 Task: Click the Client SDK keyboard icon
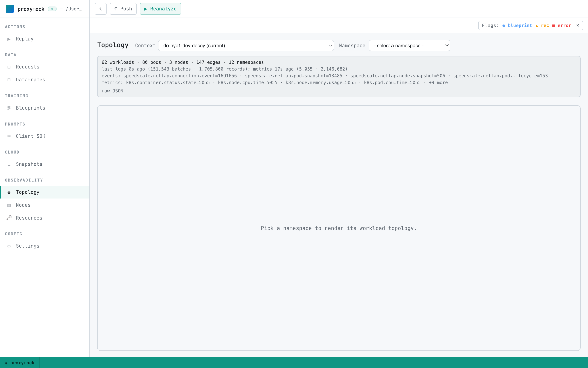coord(9,136)
